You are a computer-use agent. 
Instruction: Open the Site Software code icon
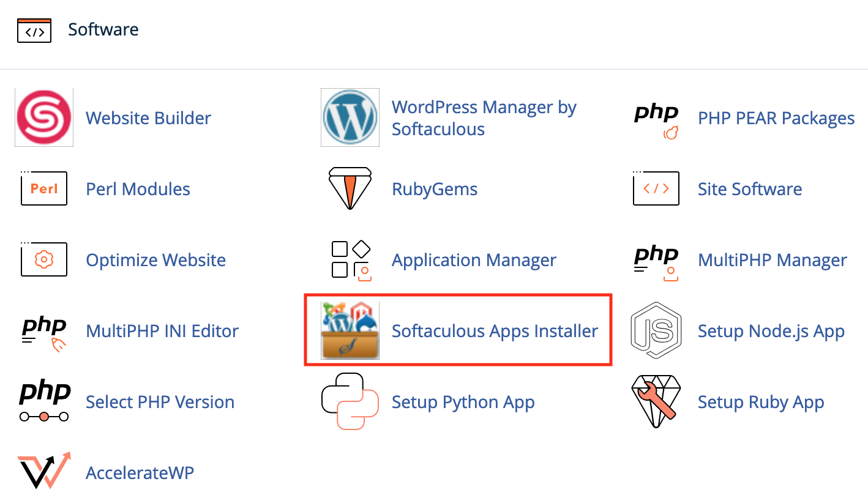point(656,188)
